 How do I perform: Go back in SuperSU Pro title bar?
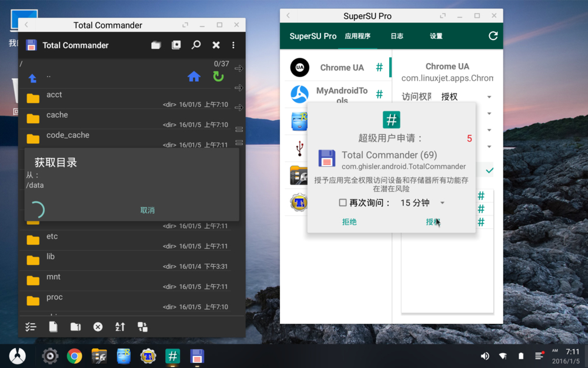(x=288, y=15)
